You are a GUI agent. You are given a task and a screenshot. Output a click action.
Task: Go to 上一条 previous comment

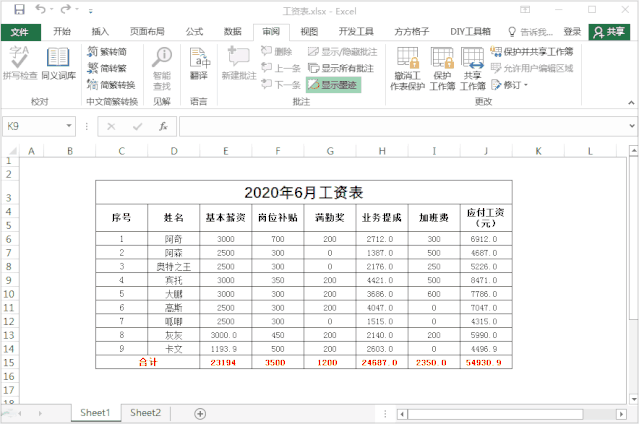(x=281, y=68)
